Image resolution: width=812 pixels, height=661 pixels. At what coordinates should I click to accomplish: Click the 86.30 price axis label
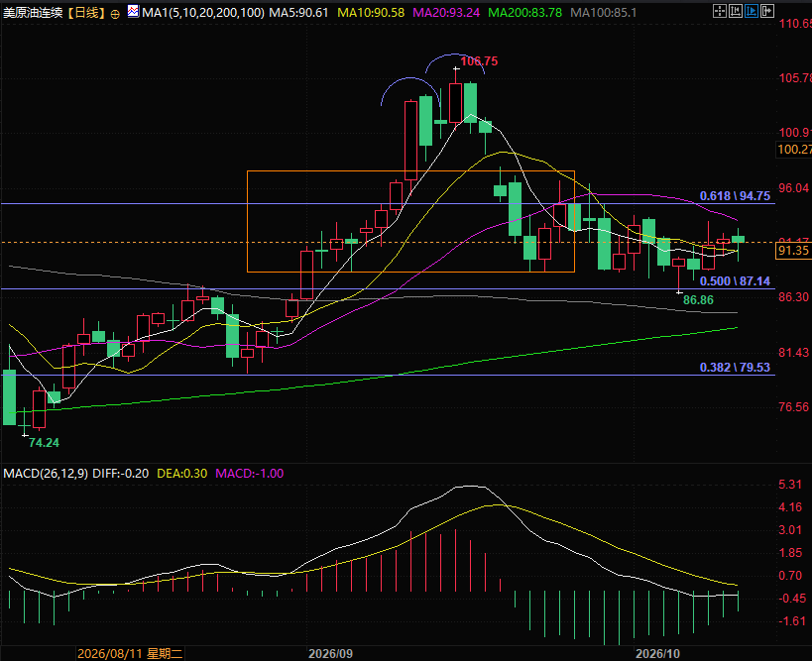(x=794, y=297)
